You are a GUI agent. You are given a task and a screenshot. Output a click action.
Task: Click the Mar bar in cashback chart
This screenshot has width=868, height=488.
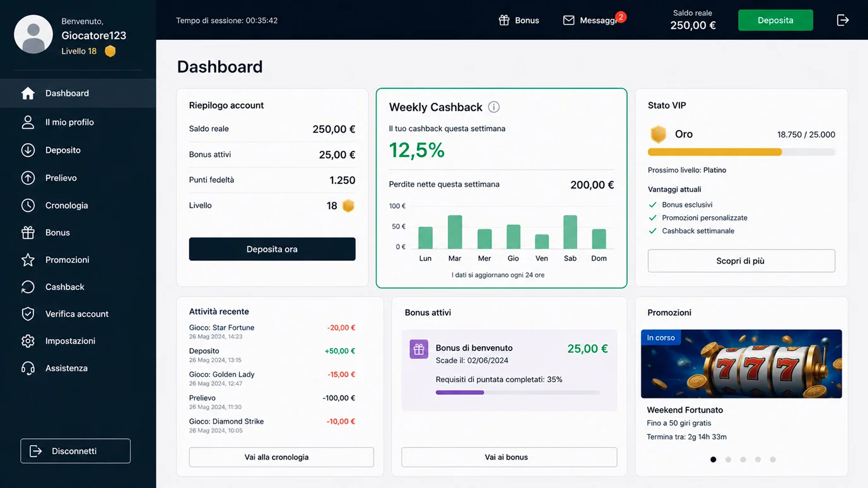pos(455,232)
